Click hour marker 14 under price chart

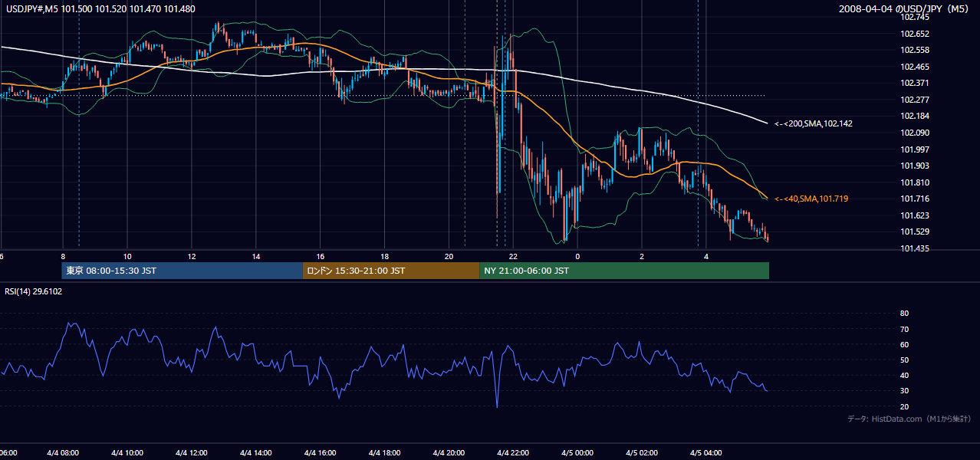click(256, 257)
